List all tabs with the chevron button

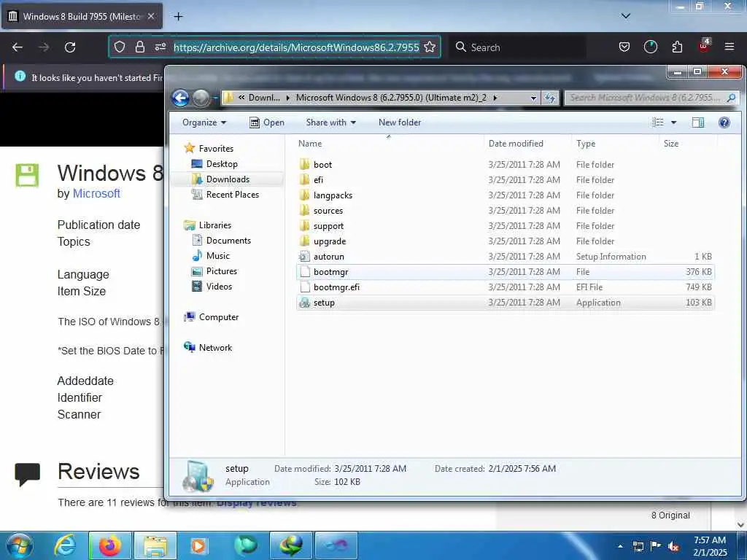pos(626,16)
